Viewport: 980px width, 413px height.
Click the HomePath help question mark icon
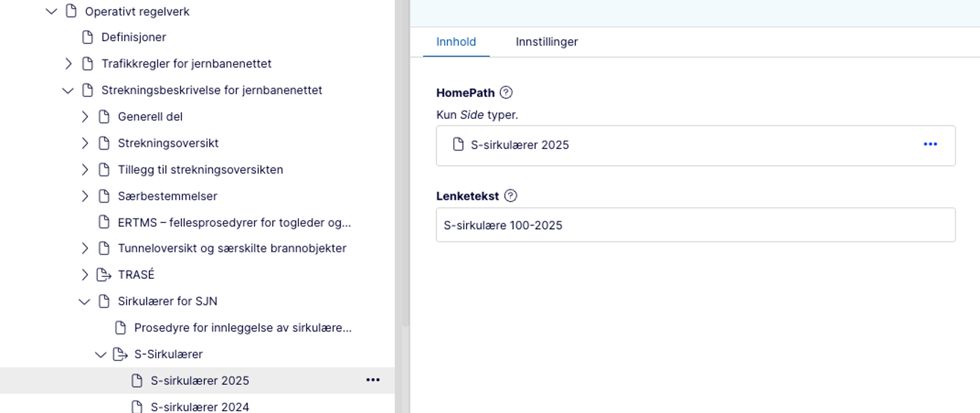pyautogui.click(x=506, y=93)
